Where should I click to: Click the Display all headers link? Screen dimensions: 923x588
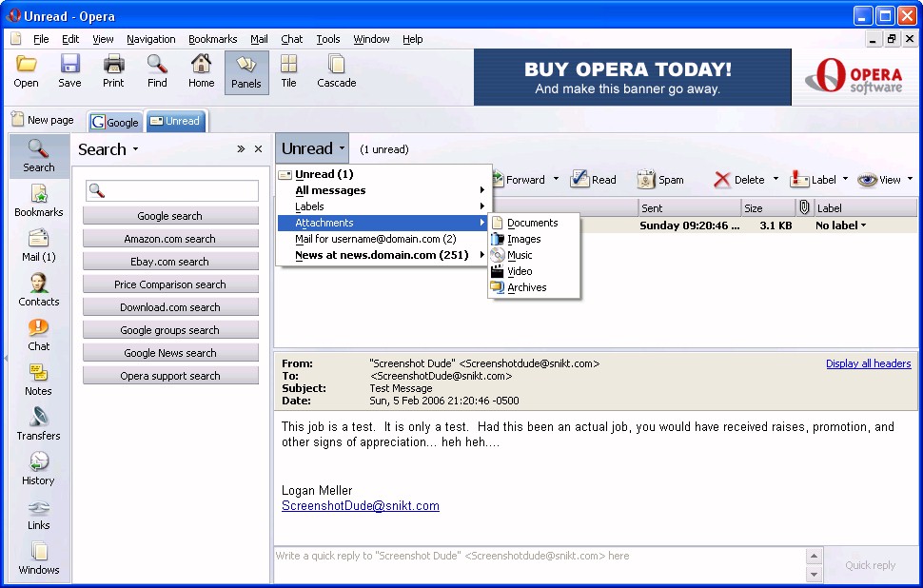click(868, 363)
